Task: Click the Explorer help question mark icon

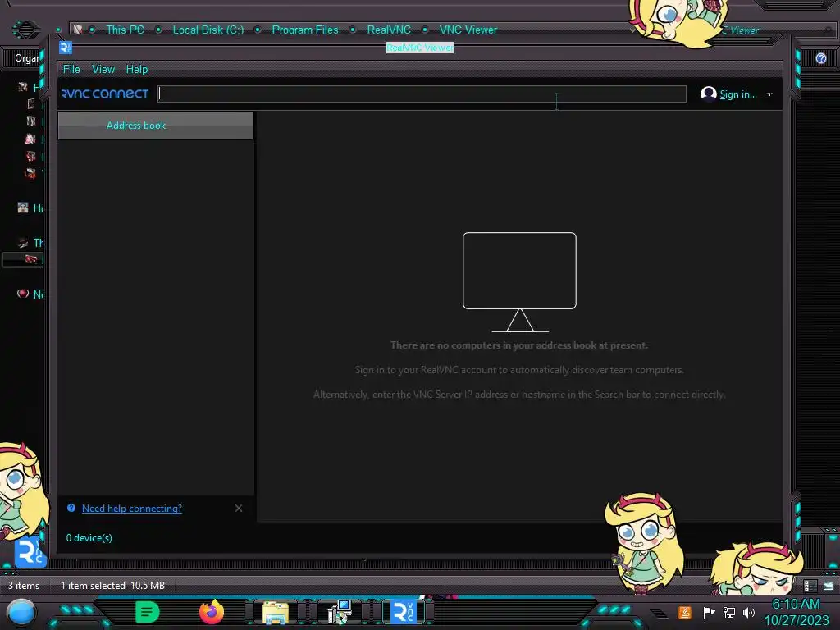Action: 820,58
